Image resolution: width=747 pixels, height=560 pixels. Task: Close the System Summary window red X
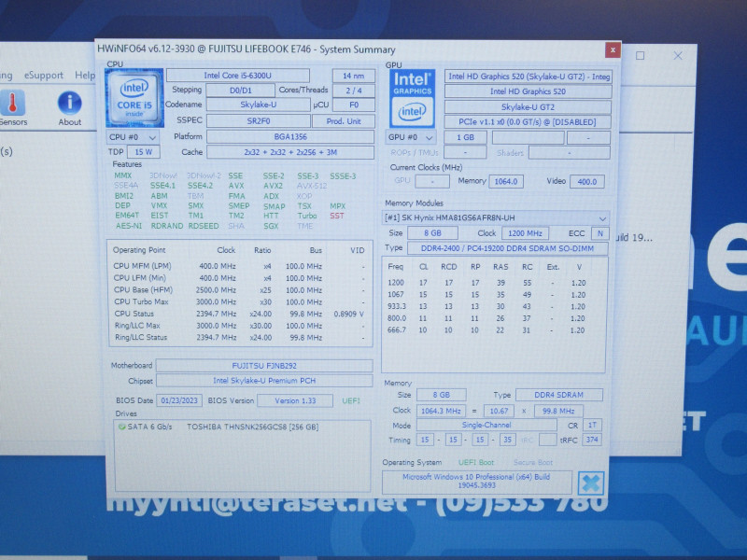click(613, 49)
